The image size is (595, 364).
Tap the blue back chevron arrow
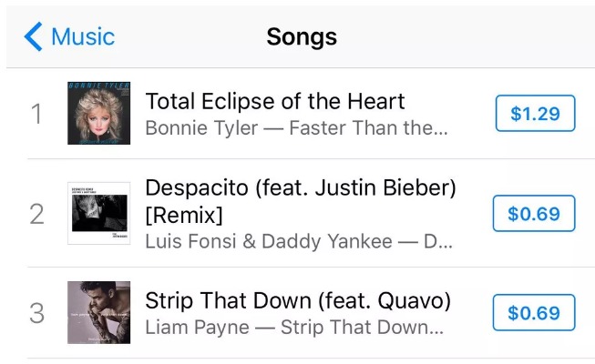tap(33, 37)
